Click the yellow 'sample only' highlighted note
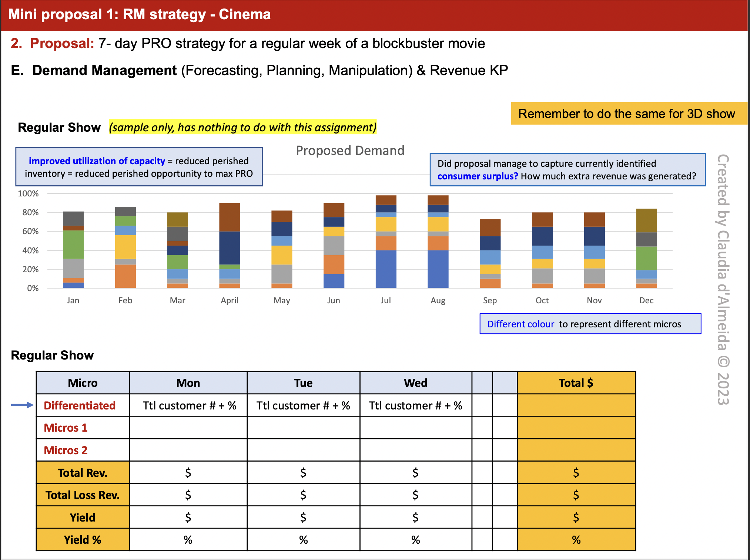The height and width of the screenshot is (560, 750). click(x=242, y=127)
